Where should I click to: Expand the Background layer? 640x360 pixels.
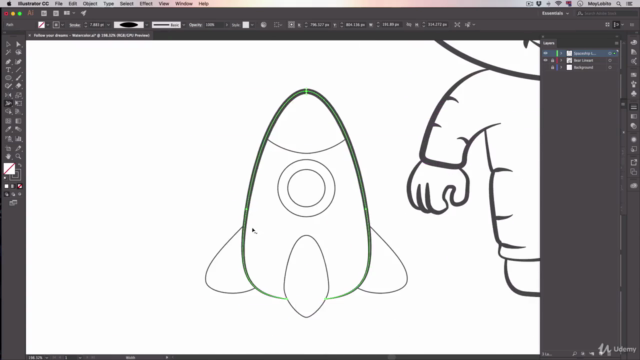561,67
